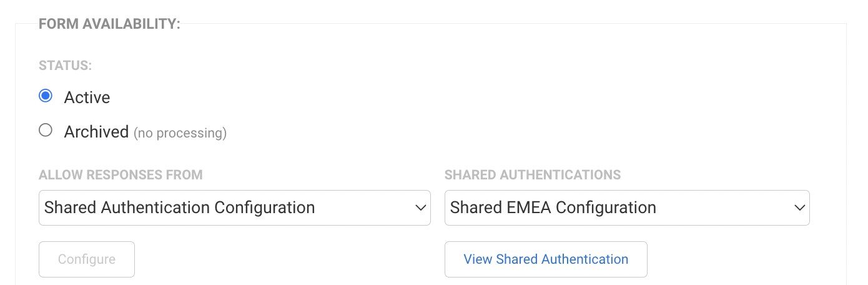This screenshot has width=868, height=285.
Task: Select the Archived status radio button
Action: [x=45, y=131]
